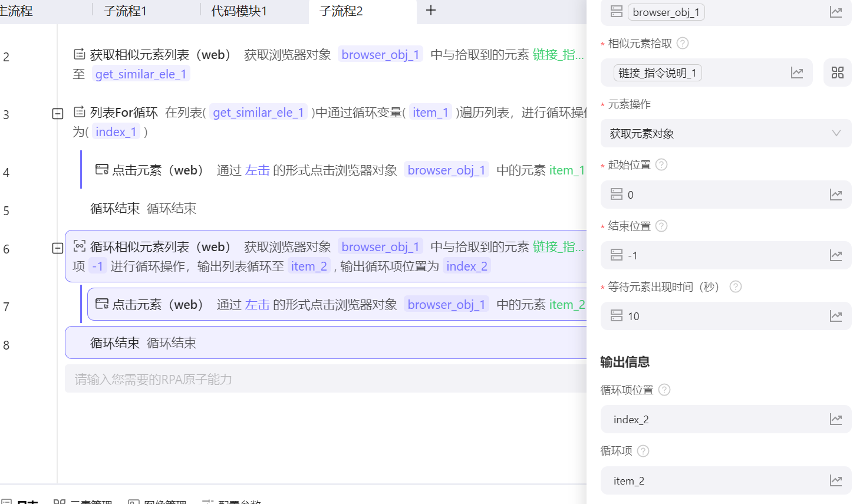Click help icon beside 循环项位置
Screen dimensions: 863x504
click(x=664, y=390)
